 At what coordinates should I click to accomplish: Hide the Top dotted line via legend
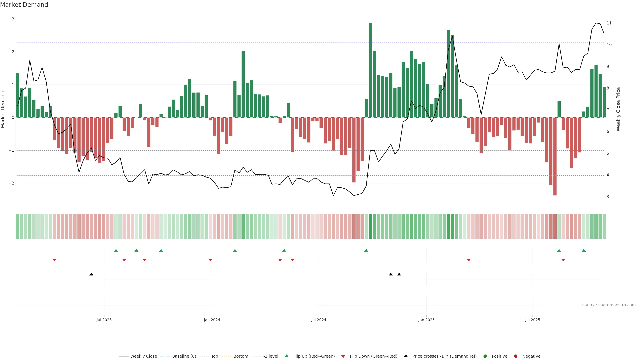click(214, 356)
